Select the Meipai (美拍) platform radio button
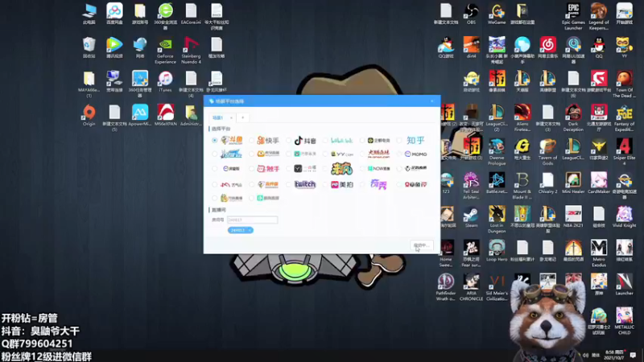 point(325,185)
